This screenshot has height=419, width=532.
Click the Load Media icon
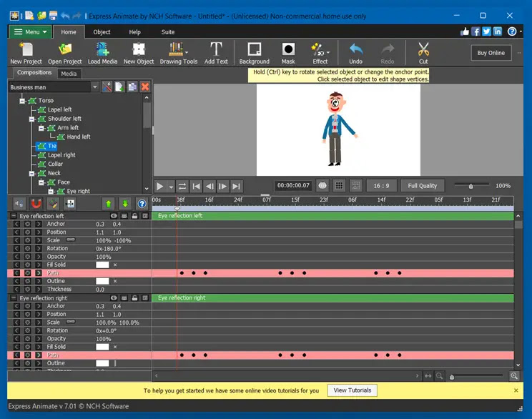(x=102, y=53)
